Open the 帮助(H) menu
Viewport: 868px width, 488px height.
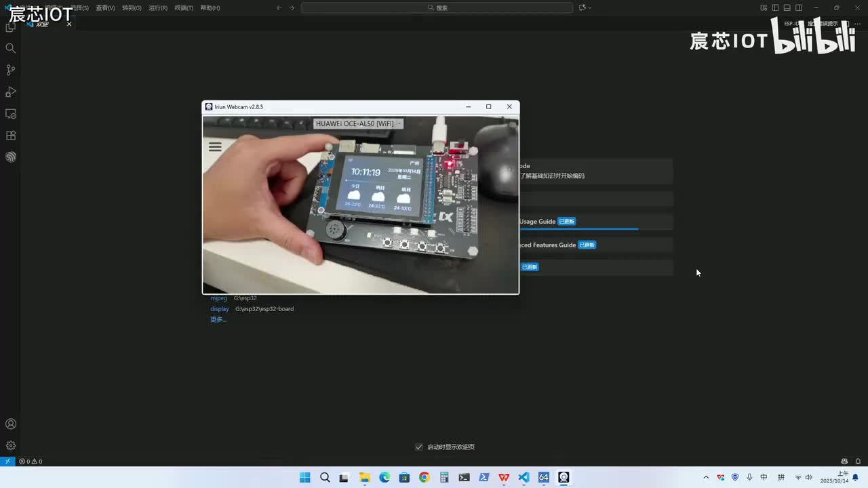210,8
